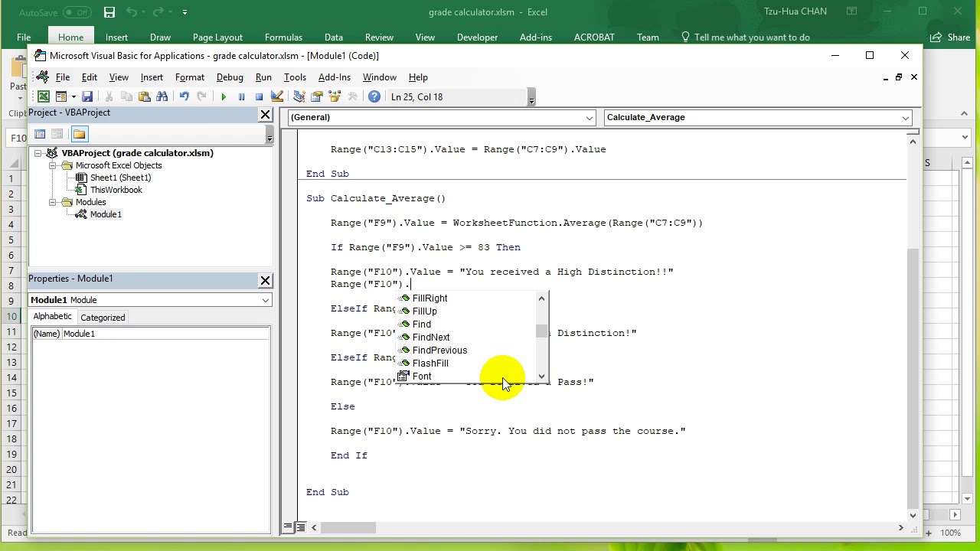Open the Module1 Module properties dropdown

point(266,300)
